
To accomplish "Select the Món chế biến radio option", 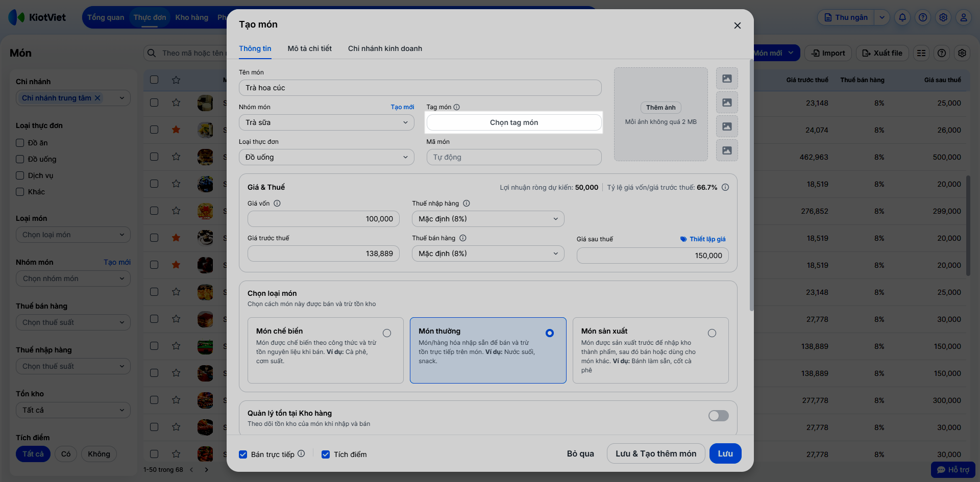I will click(387, 333).
